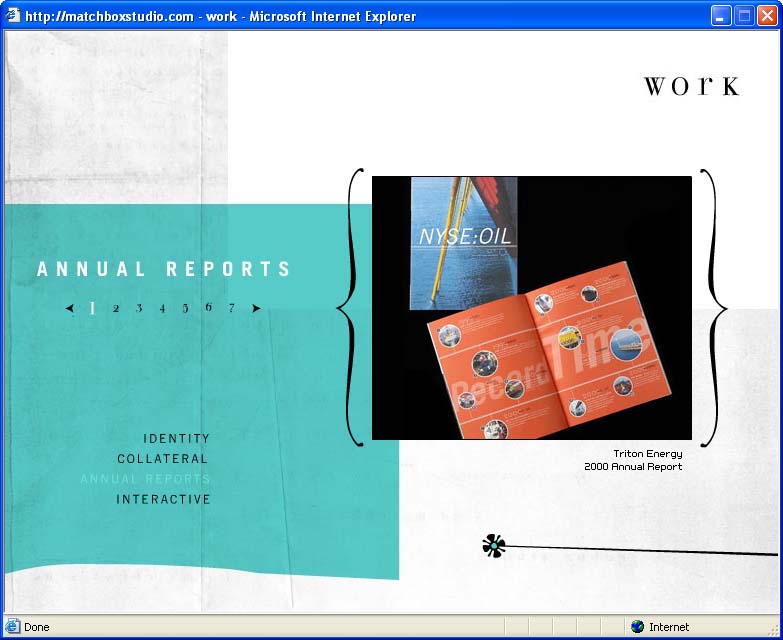Click the 'work' heading at top right
The height and width of the screenshot is (640, 783).
[691, 86]
